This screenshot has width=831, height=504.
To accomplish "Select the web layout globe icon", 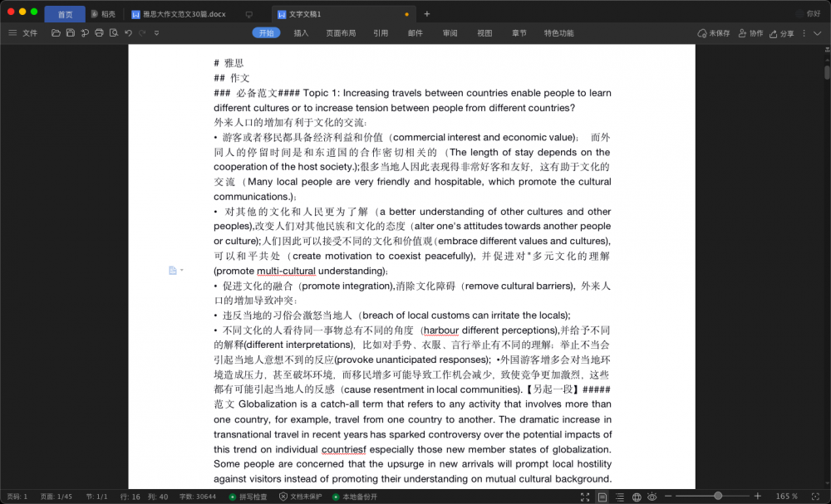I will pyautogui.click(x=637, y=497).
